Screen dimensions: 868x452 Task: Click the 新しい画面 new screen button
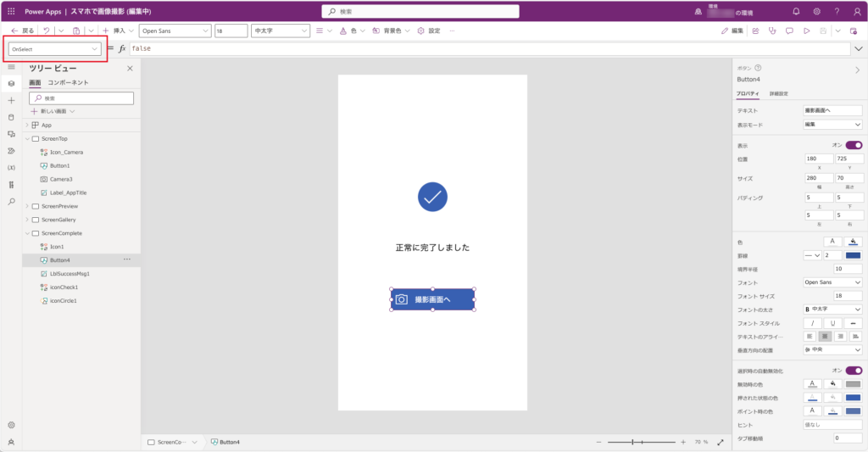click(53, 111)
